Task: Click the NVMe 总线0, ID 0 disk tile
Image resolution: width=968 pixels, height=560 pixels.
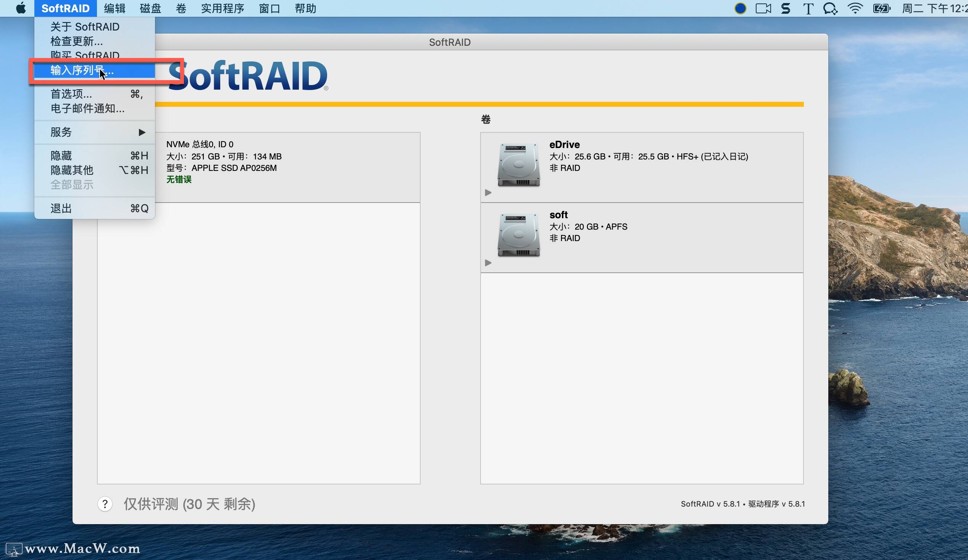Action: [x=258, y=167]
